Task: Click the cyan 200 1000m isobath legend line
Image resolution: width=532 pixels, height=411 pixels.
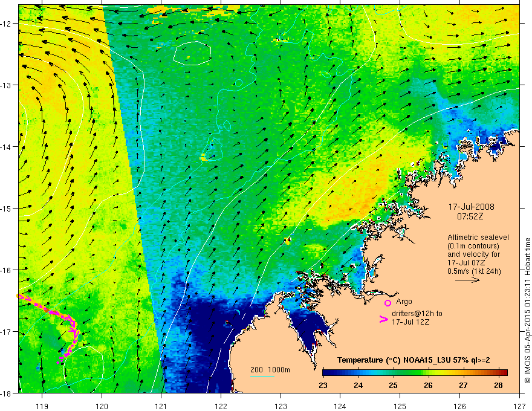Action: point(262,376)
